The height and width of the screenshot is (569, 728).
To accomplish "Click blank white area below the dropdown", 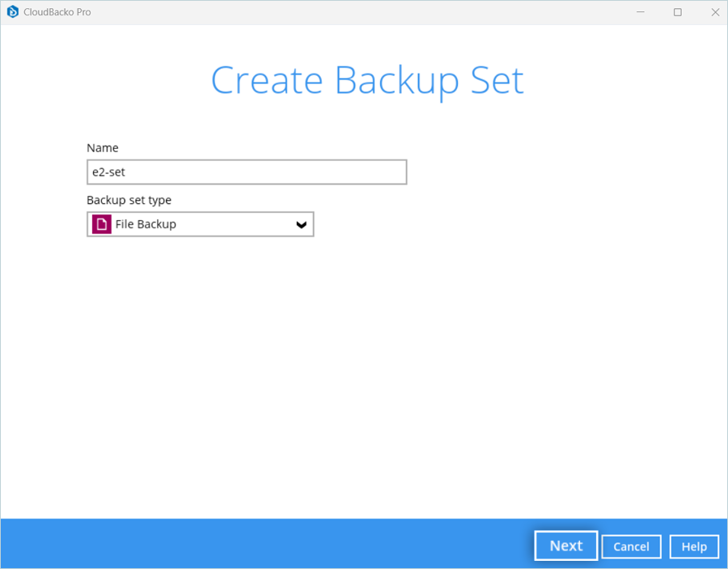I will [364, 364].
